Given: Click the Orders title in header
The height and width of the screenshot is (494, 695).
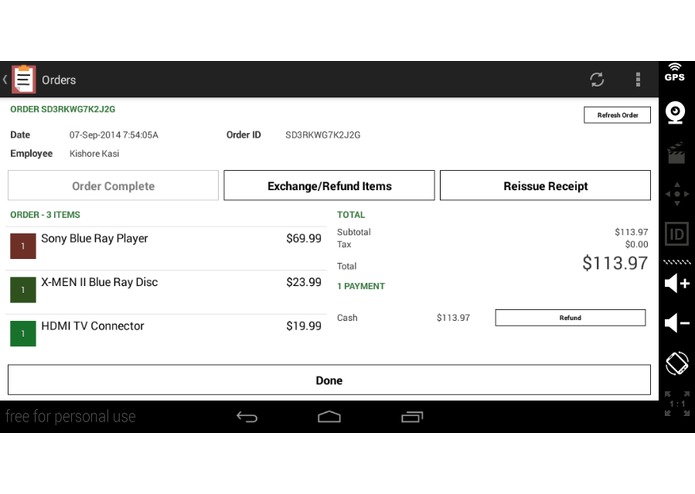Looking at the screenshot, I should point(59,80).
